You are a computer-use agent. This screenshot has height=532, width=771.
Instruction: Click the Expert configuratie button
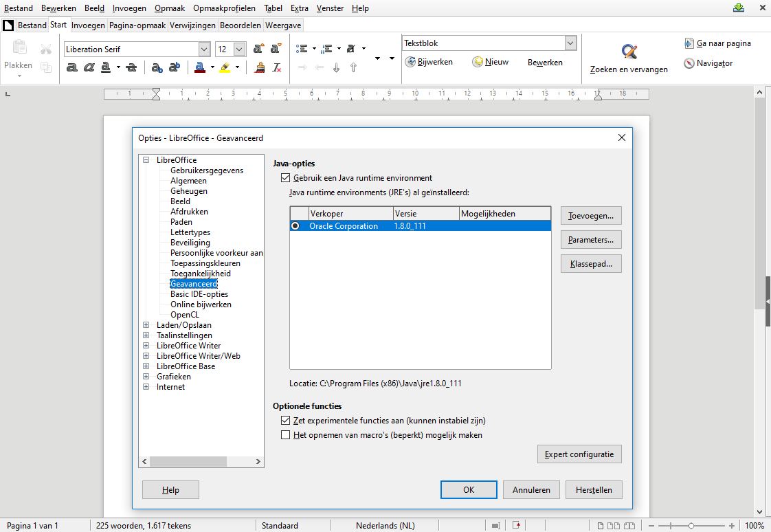(x=579, y=454)
